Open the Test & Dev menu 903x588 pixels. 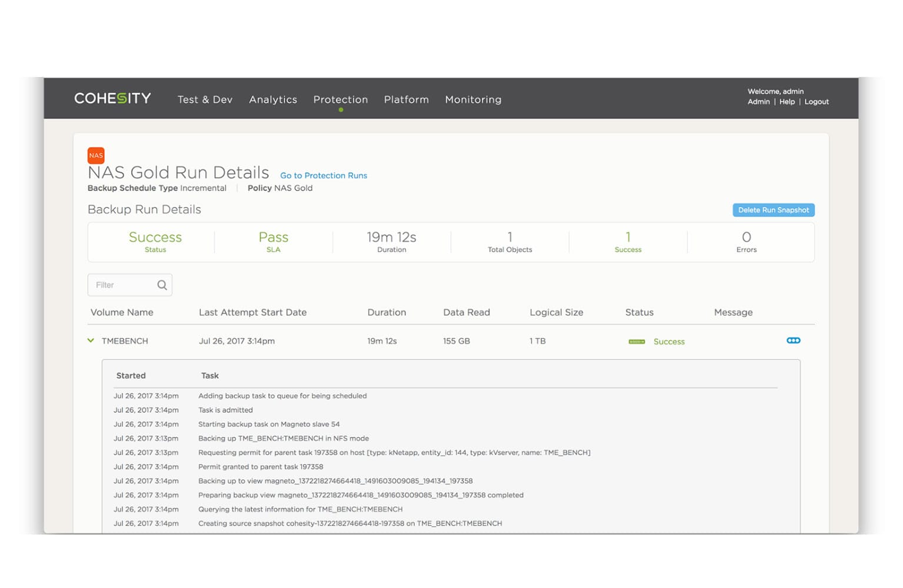coord(205,99)
